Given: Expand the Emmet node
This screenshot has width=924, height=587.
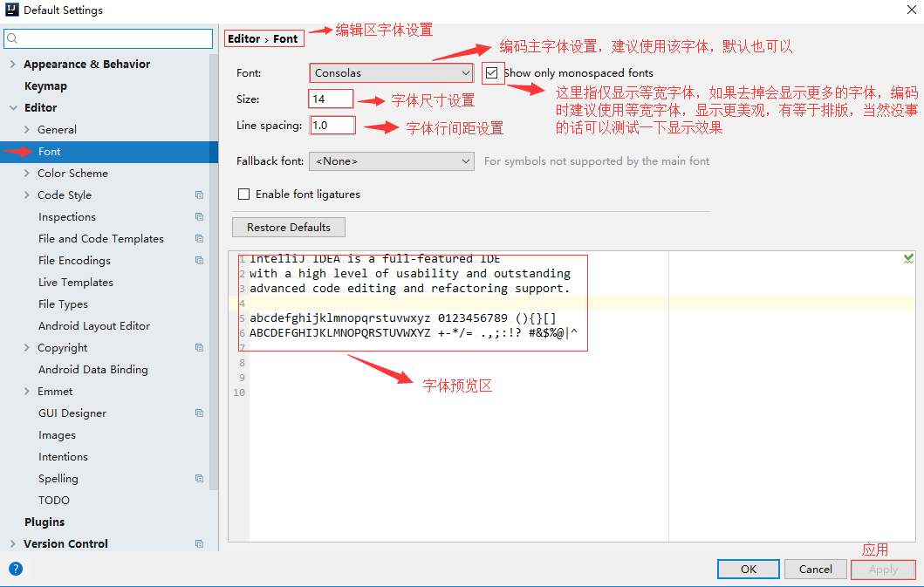Looking at the screenshot, I should coord(26,392).
